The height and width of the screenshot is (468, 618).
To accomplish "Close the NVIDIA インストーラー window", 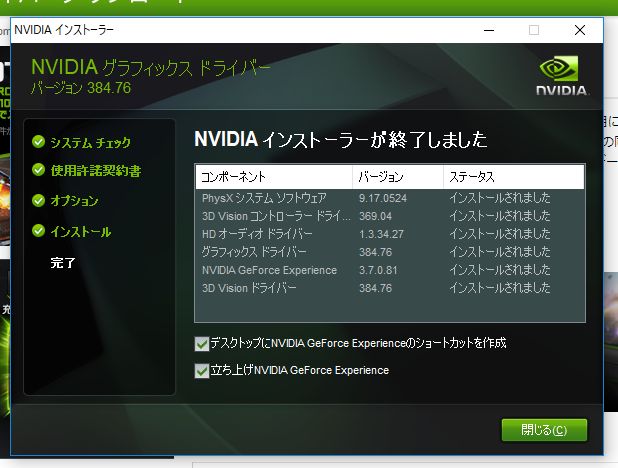I will tap(579, 30).
